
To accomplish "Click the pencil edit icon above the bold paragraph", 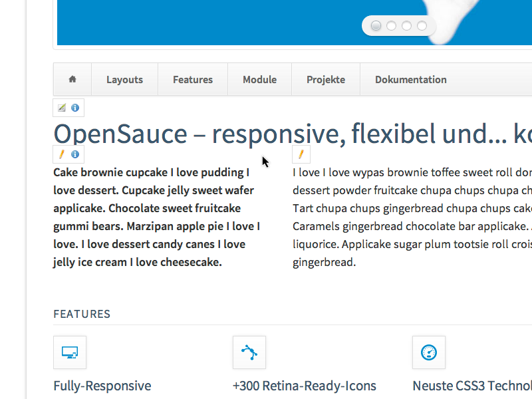I will (62, 154).
